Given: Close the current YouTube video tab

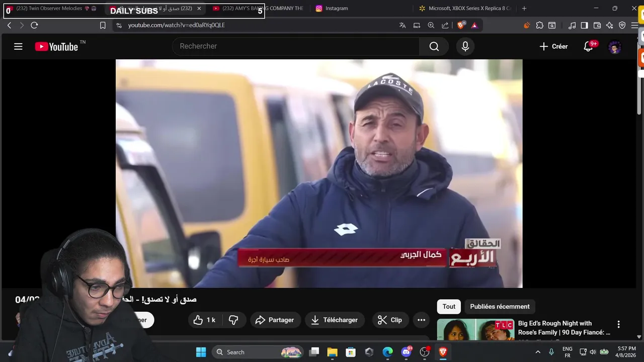Looking at the screenshot, I should [x=199, y=9].
